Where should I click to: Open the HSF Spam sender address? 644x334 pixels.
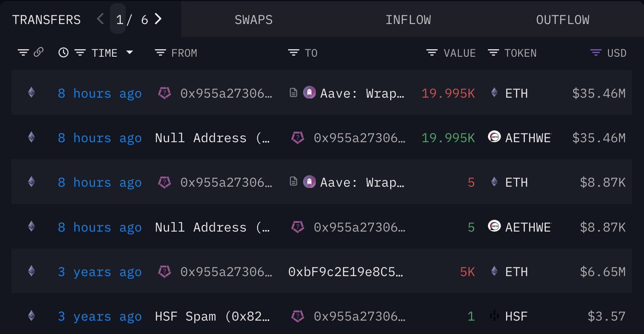[213, 316]
